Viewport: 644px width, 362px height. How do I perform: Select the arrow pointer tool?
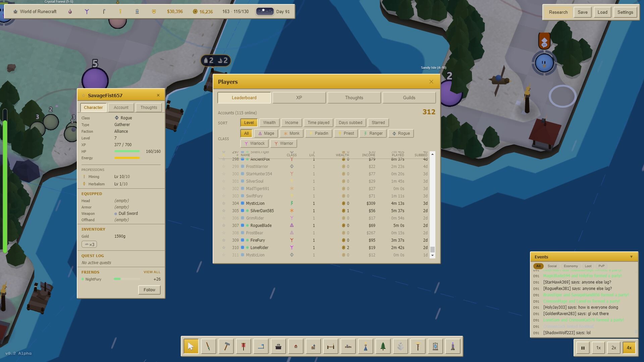pos(191,347)
